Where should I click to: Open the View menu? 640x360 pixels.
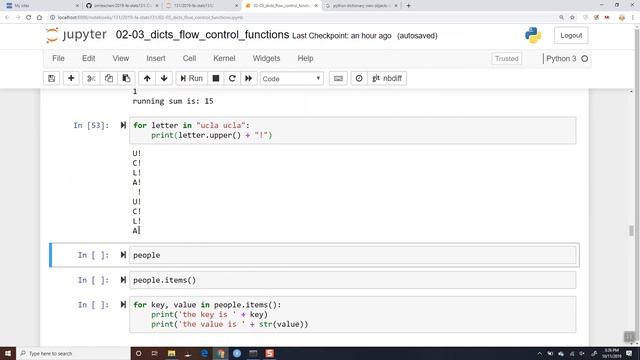click(121, 58)
